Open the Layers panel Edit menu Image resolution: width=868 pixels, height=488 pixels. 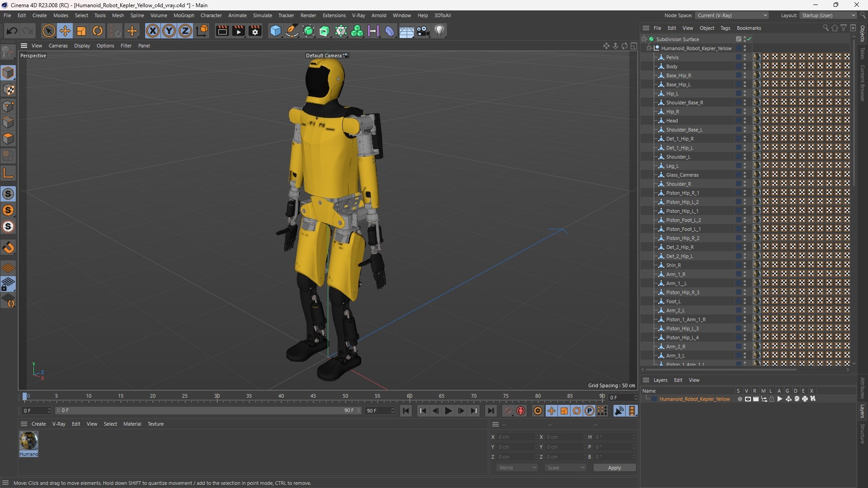click(678, 380)
